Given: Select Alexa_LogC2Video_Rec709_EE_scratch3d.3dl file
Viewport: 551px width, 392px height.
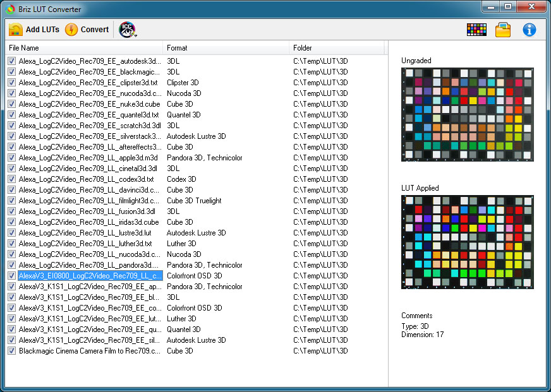Looking at the screenshot, I should [x=90, y=125].
